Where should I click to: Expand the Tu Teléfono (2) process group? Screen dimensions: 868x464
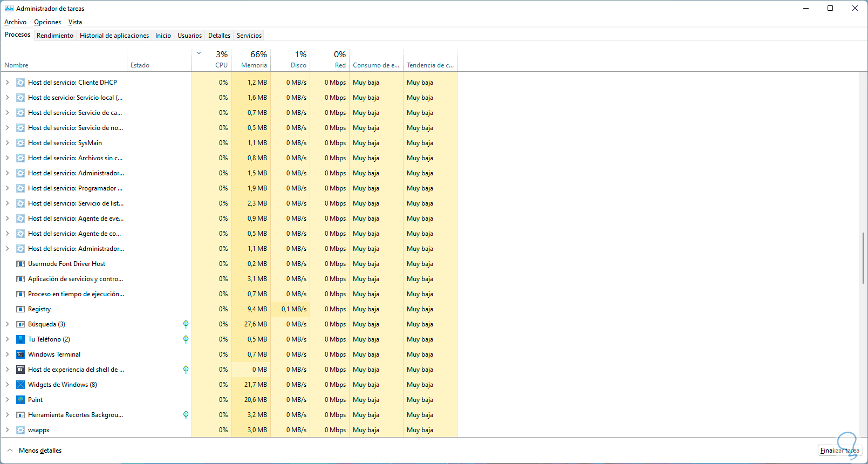(7, 339)
